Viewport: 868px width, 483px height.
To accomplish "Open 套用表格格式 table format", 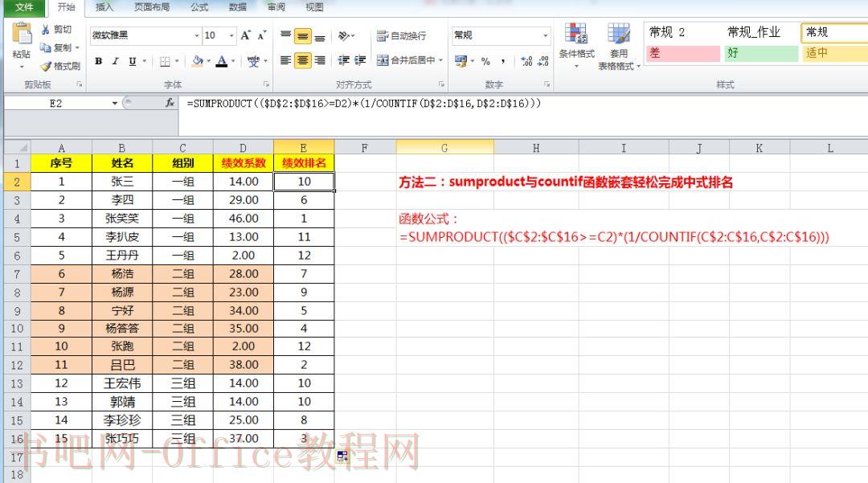I will (618, 47).
